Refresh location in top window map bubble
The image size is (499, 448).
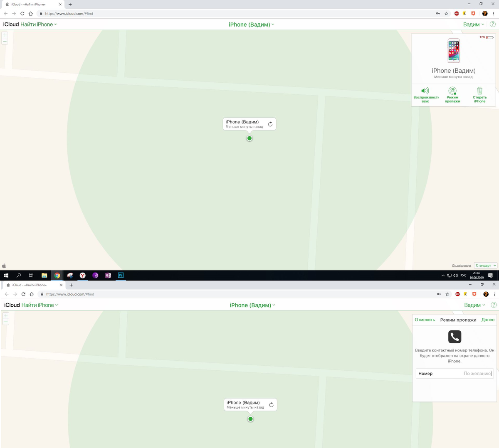pos(270,124)
